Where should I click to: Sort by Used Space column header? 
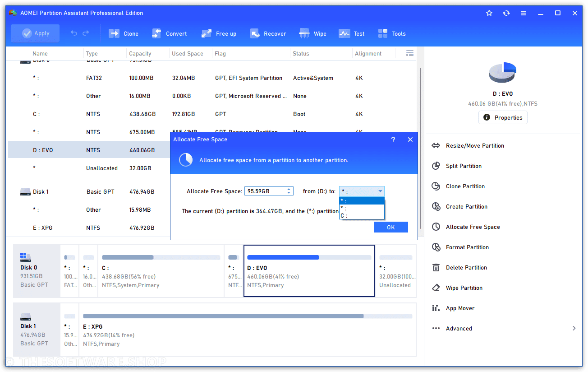point(188,53)
